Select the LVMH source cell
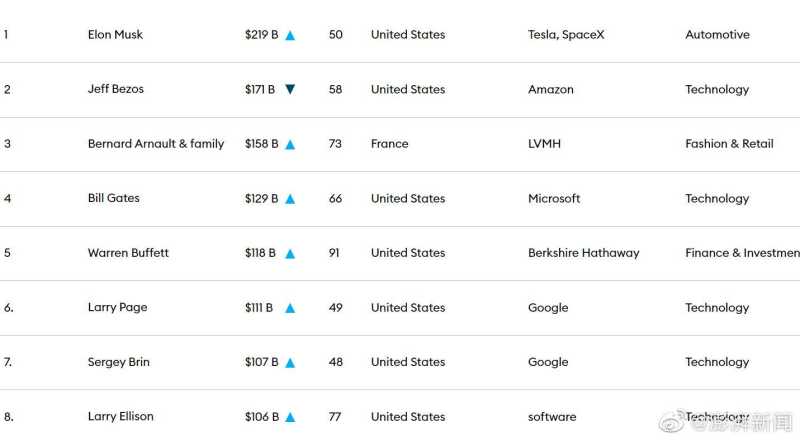 tap(544, 144)
